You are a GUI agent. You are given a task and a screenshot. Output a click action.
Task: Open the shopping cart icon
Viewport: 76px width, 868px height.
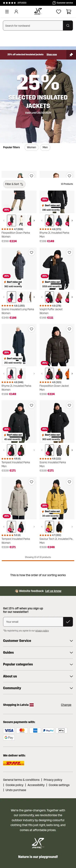pyautogui.click(x=69, y=11)
